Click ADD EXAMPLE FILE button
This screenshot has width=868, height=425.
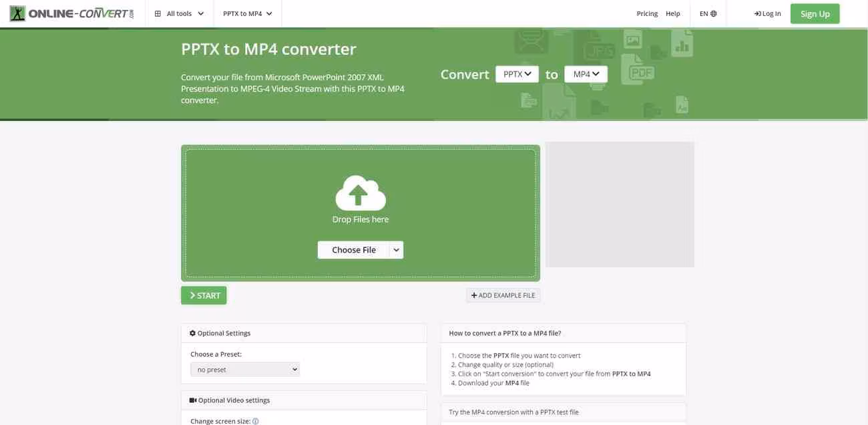click(503, 295)
